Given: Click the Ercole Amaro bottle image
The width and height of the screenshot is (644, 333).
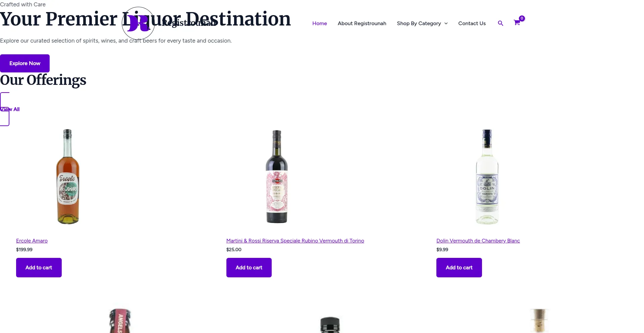Looking at the screenshot, I should (x=68, y=176).
